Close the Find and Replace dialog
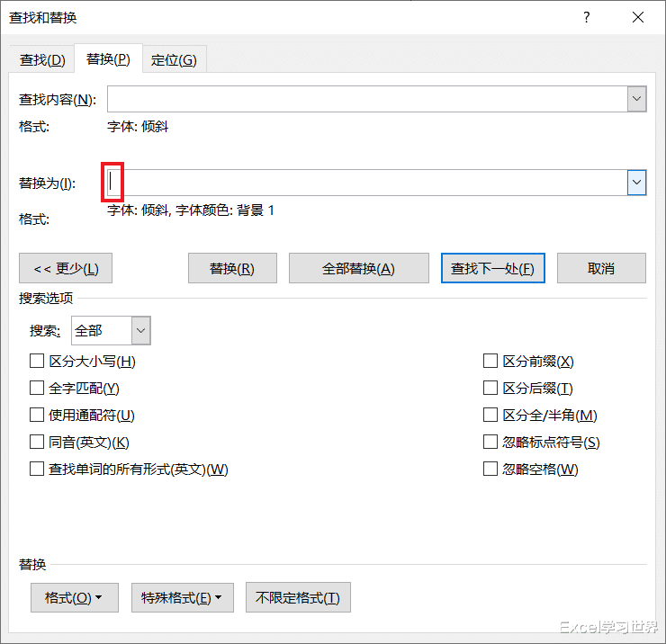Viewport: 666px width, 644px height. (x=637, y=17)
